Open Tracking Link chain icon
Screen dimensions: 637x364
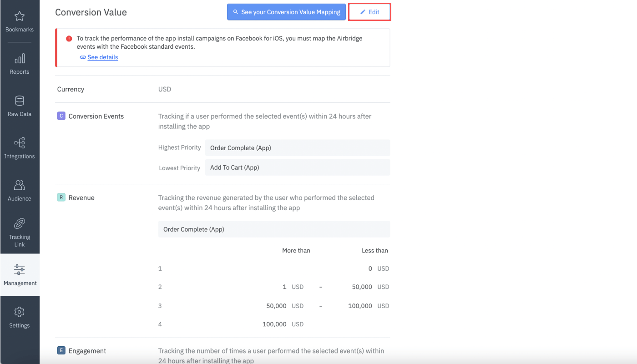pos(19,223)
